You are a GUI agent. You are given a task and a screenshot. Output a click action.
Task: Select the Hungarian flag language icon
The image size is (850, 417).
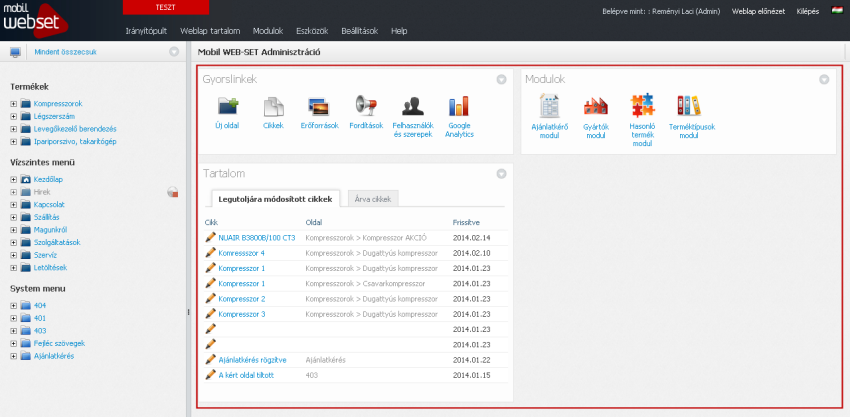point(838,11)
